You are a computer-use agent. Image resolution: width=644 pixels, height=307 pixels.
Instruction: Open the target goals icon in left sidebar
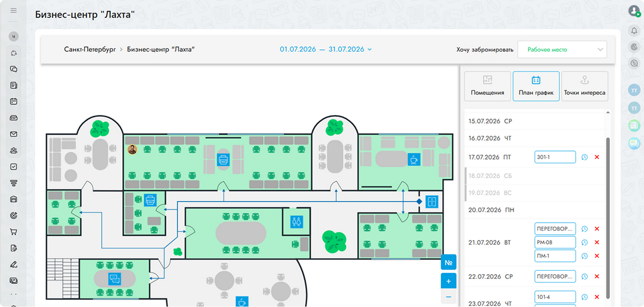tap(13, 216)
